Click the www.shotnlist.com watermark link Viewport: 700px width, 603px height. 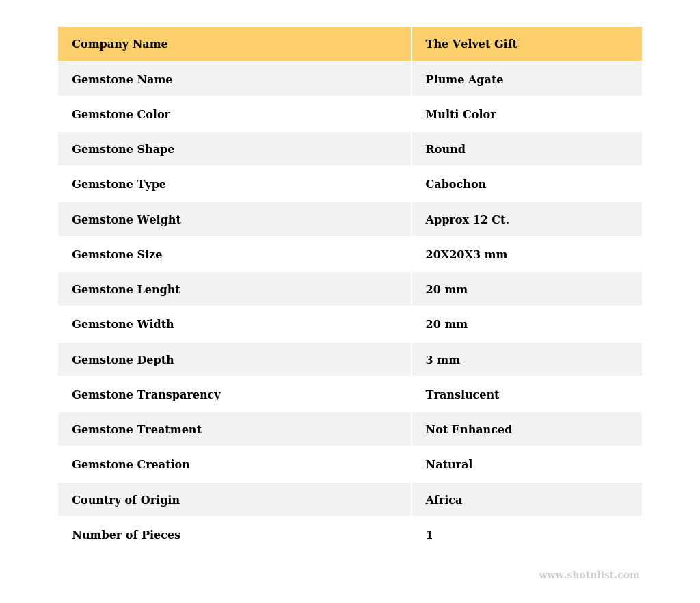(x=589, y=576)
